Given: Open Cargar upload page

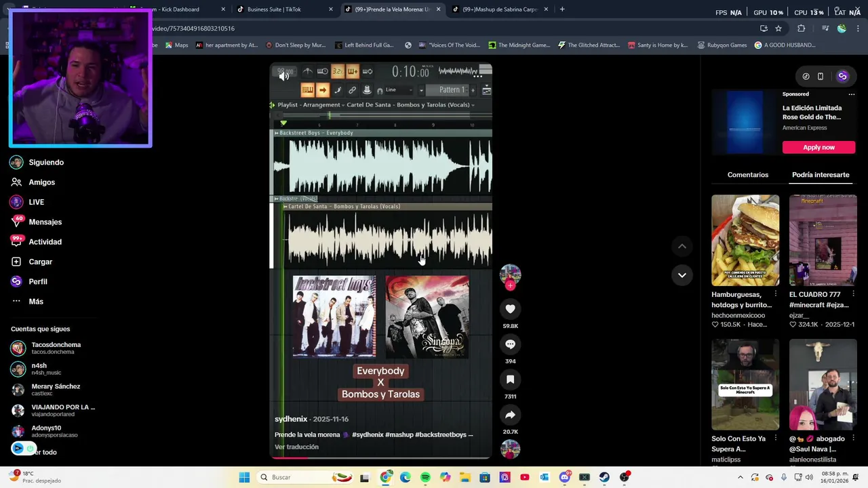Looking at the screenshot, I should 40,262.
